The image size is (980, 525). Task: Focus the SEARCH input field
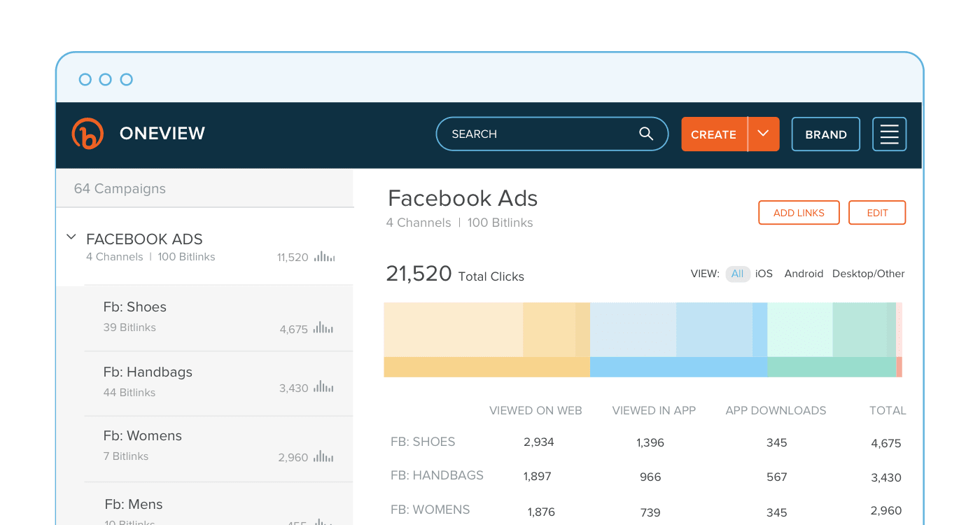(x=552, y=134)
